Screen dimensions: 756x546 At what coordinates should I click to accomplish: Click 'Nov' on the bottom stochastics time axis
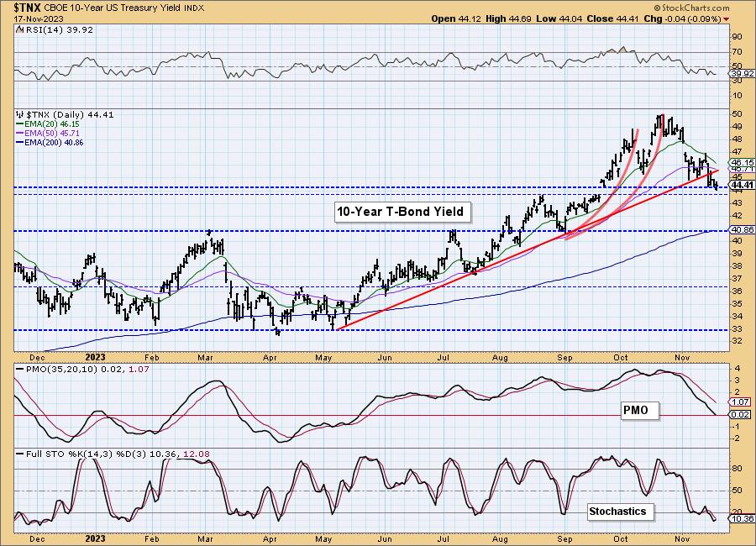pyautogui.click(x=682, y=538)
